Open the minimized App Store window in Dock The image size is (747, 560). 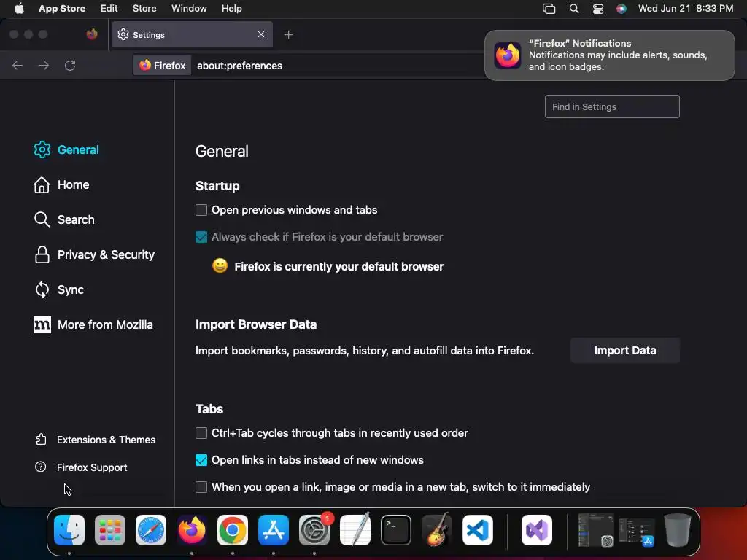(x=637, y=532)
